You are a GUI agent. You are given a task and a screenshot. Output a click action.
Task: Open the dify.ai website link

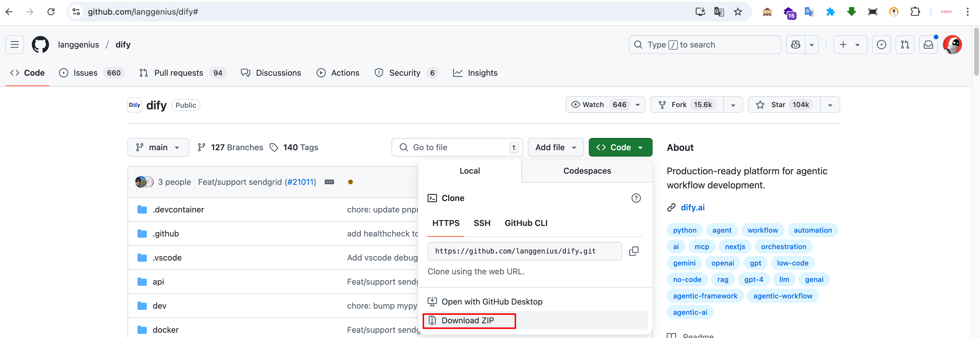[693, 208]
